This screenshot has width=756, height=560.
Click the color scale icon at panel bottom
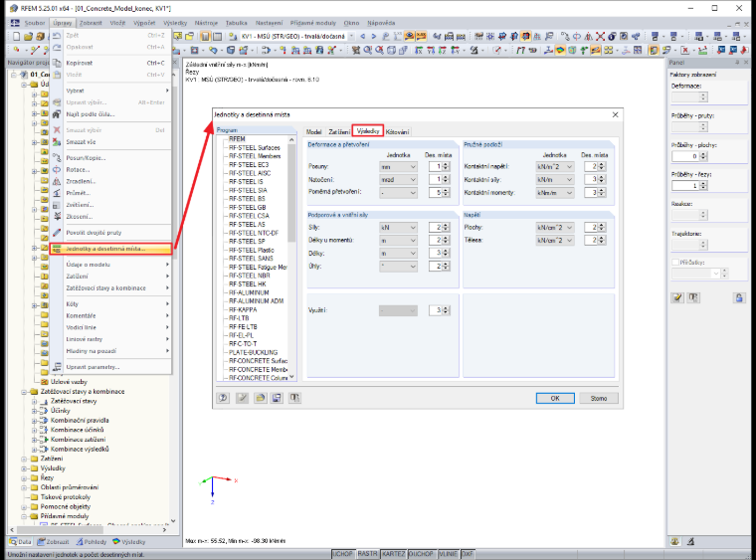pos(675,542)
